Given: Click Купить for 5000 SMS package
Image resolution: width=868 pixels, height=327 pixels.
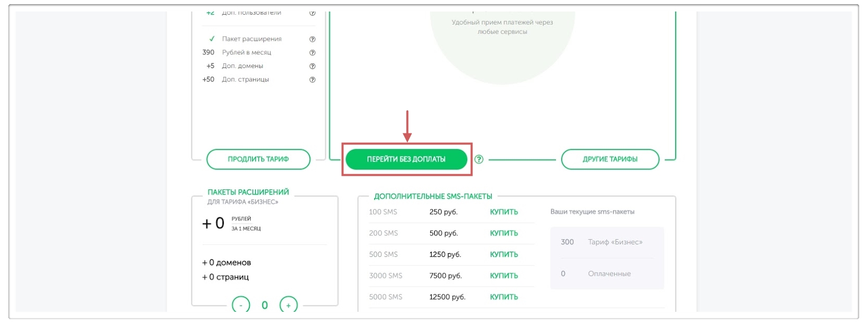Looking at the screenshot, I should click(504, 297).
